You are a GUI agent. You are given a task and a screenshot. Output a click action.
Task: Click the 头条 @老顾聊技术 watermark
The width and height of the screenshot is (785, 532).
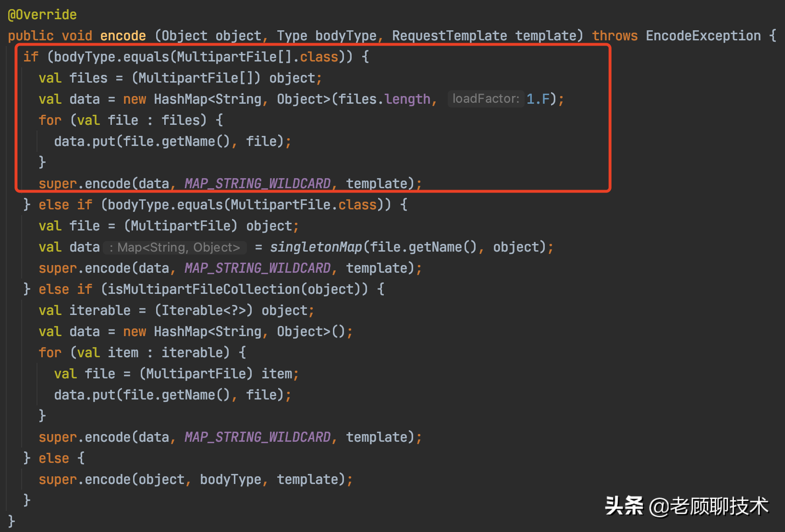point(687,506)
